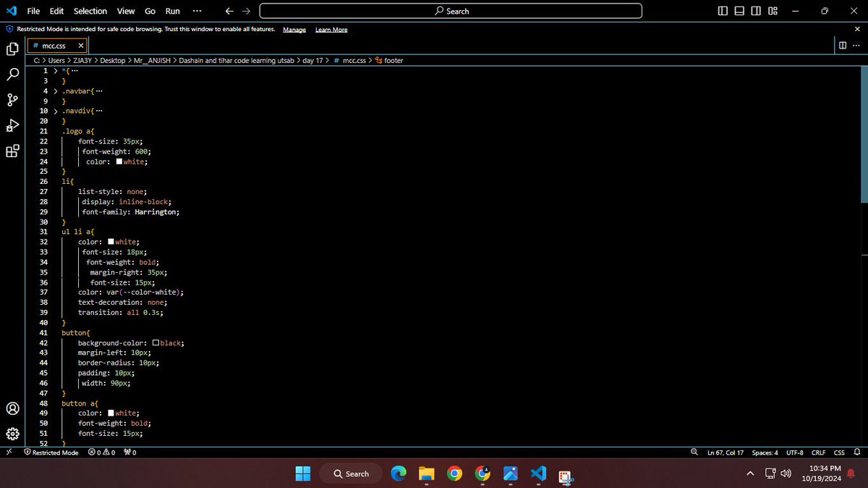Image resolution: width=868 pixels, height=488 pixels.
Task: Click the CRLF line ending status item
Action: pos(819,452)
